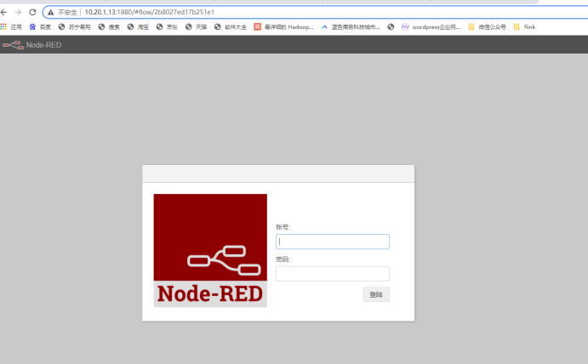Click the 账号 username input field
The image size is (588, 364).
click(333, 242)
